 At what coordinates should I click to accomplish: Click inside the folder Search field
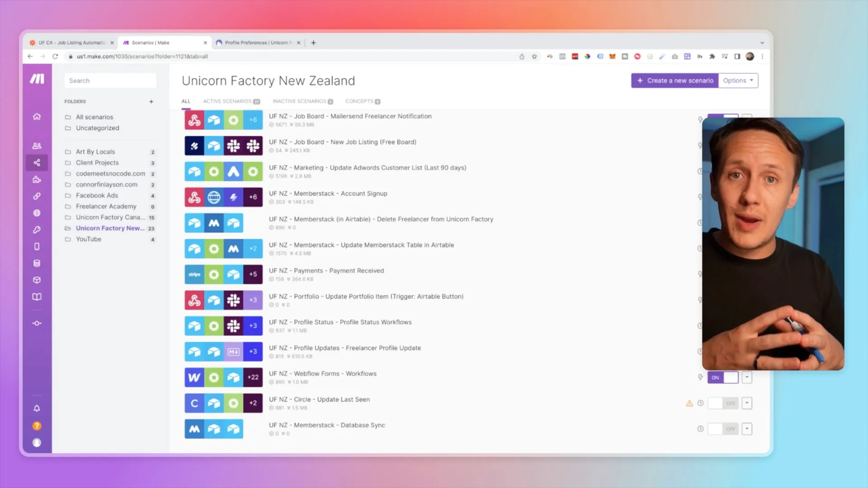pos(110,80)
